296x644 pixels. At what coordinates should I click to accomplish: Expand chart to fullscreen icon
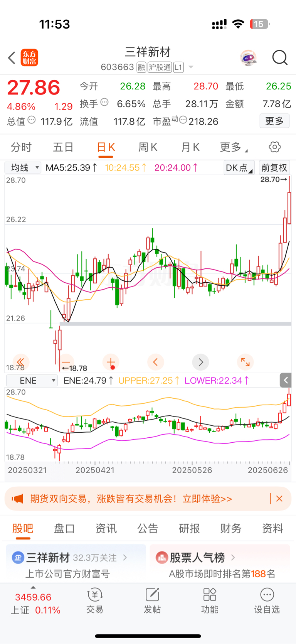pyautogui.click(x=245, y=362)
